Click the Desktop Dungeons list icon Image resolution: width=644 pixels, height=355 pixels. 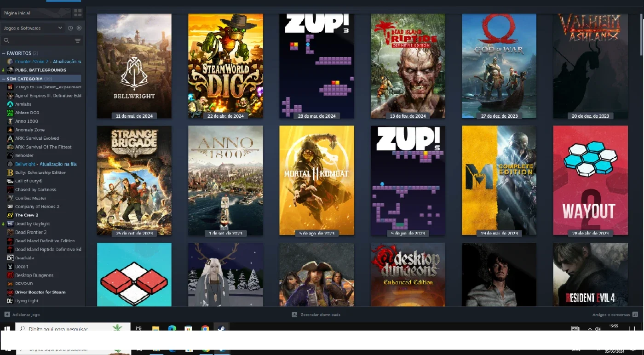[x=10, y=275]
